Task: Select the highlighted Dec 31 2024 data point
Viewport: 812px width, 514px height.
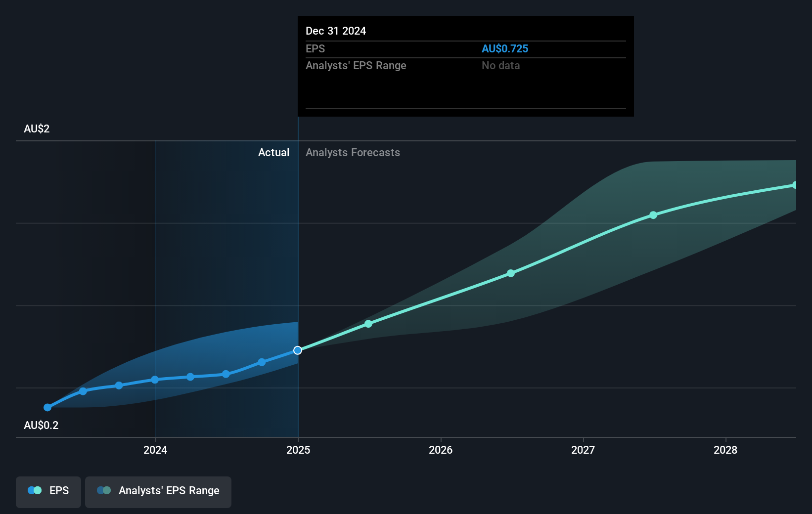Action: (298, 350)
